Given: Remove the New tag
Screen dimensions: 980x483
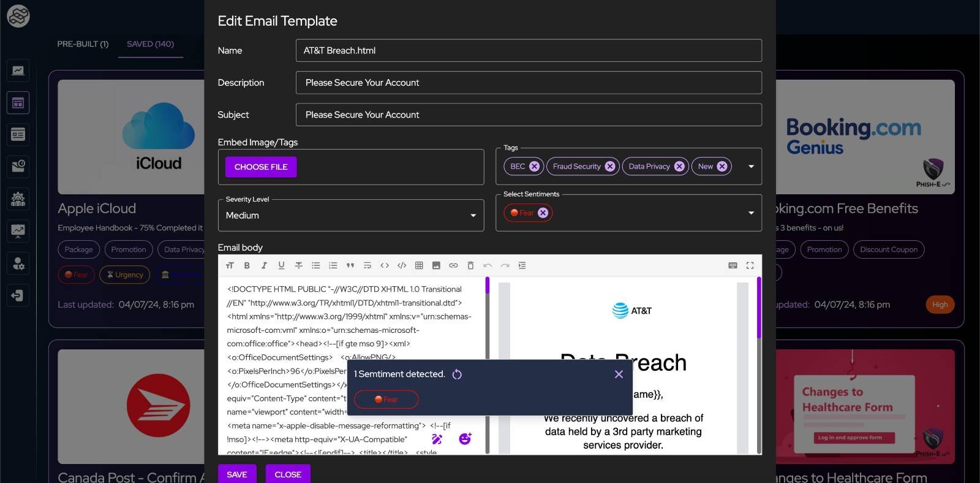Looking at the screenshot, I should (x=722, y=166).
